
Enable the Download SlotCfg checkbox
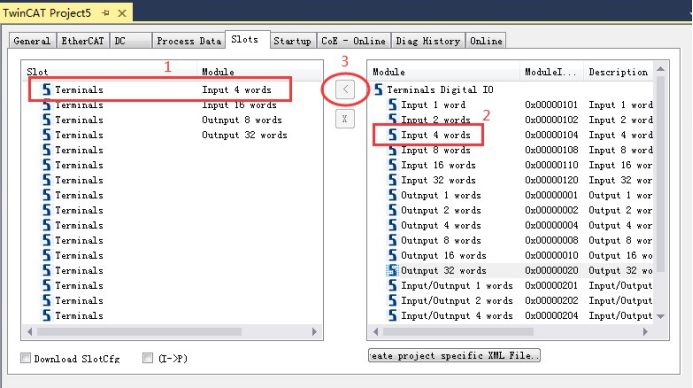point(26,358)
